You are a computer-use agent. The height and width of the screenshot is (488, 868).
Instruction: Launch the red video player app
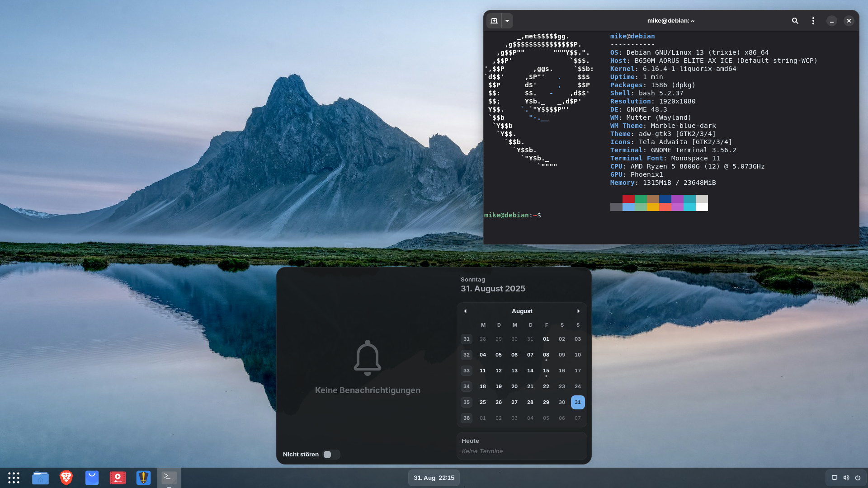click(118, 478)
